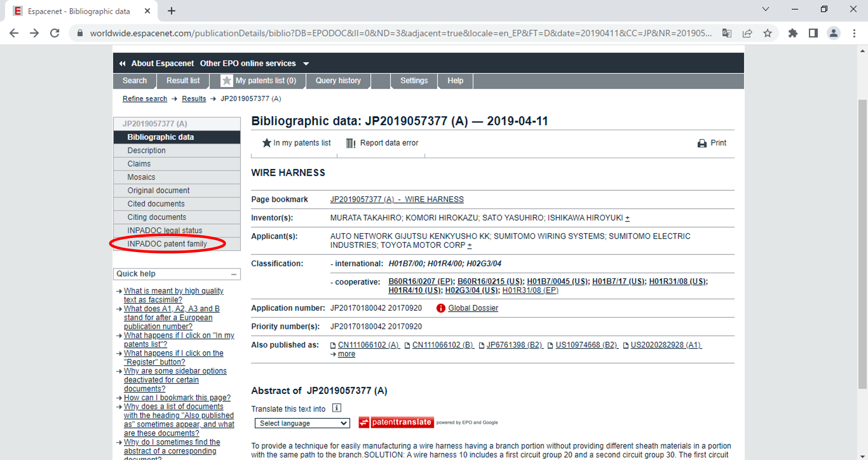The image size is (868, 460).
Task: Click the patenttranslate button
Action: pyautogui.click(x=396, y=422)
